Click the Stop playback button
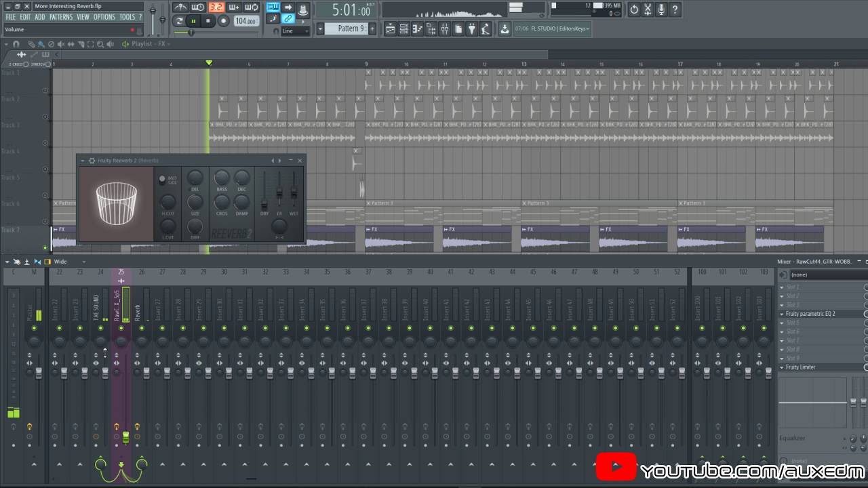The image size is (868, 488). [208, 21]
